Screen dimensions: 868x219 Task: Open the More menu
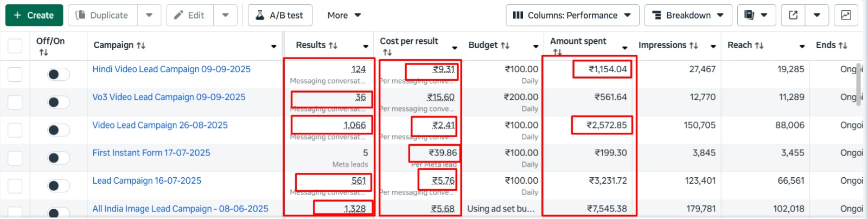click(344, 15)
